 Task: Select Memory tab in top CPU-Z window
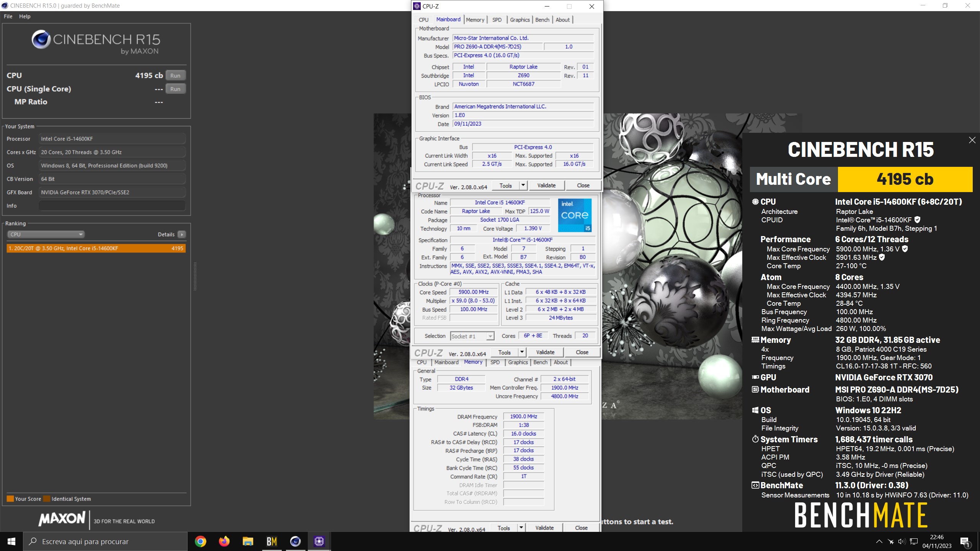(x=475, y=20)
